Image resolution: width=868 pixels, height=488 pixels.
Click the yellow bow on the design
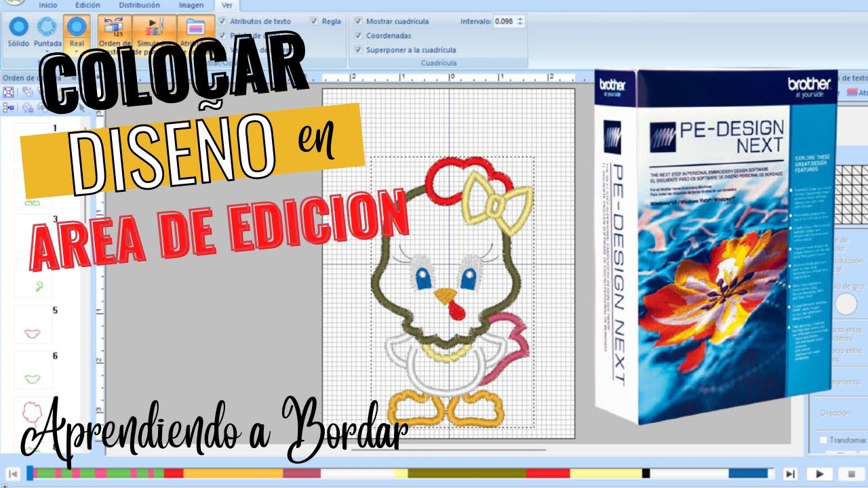[x=497, y=204]
